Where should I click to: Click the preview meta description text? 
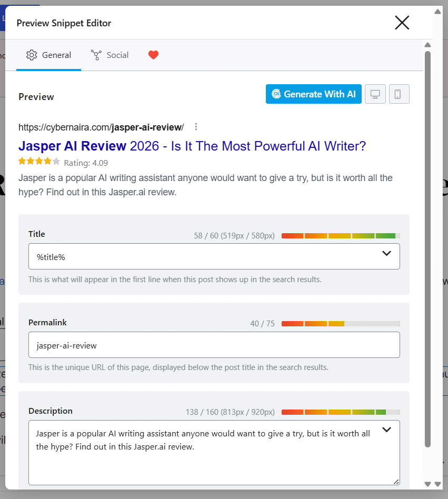205,185
